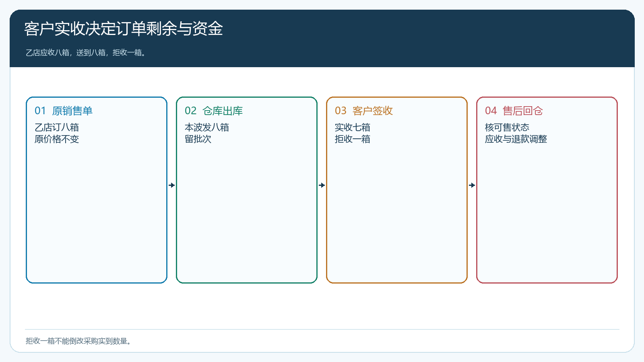Click the text 应收与退款调整
Screen dimensions: 644x362
(516, 139)
